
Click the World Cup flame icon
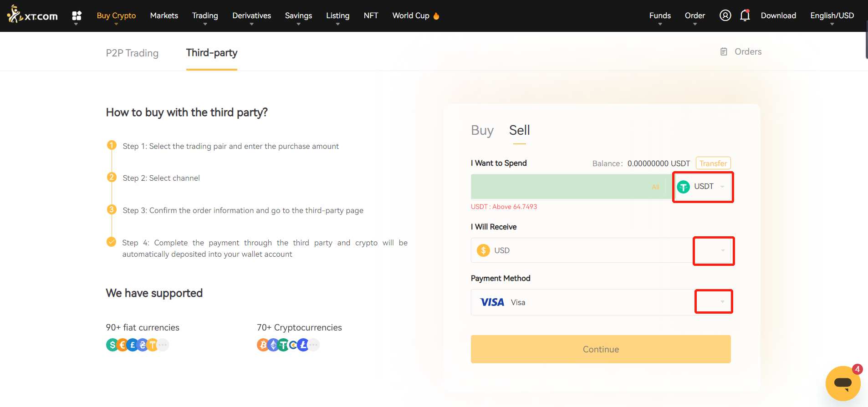coord(436,16)
